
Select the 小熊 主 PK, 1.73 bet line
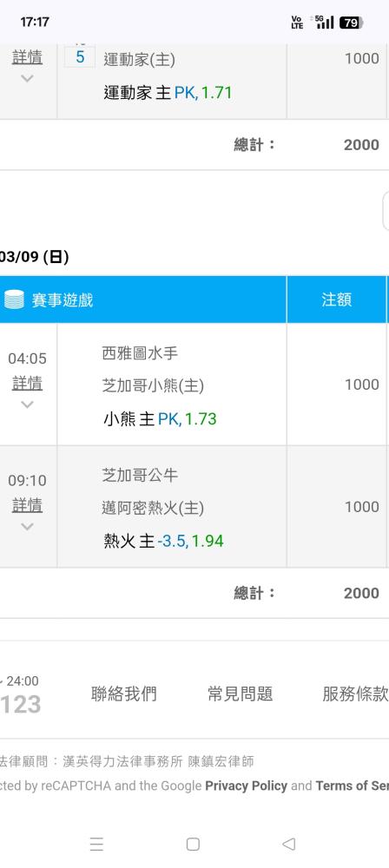pyautogui.click(x=160, y=419)
